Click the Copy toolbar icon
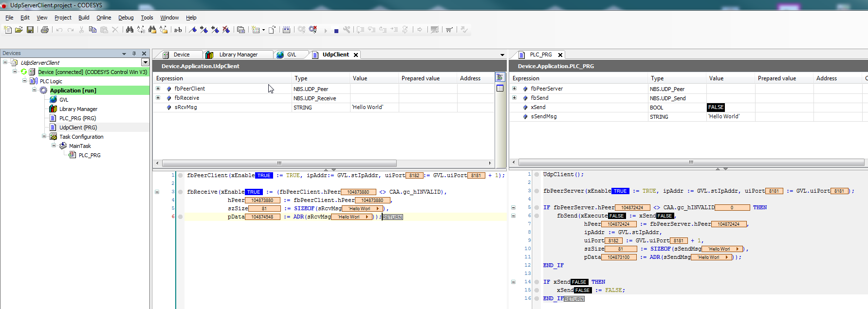The width and height of the screenshot is (868, 309). point(92,30)
